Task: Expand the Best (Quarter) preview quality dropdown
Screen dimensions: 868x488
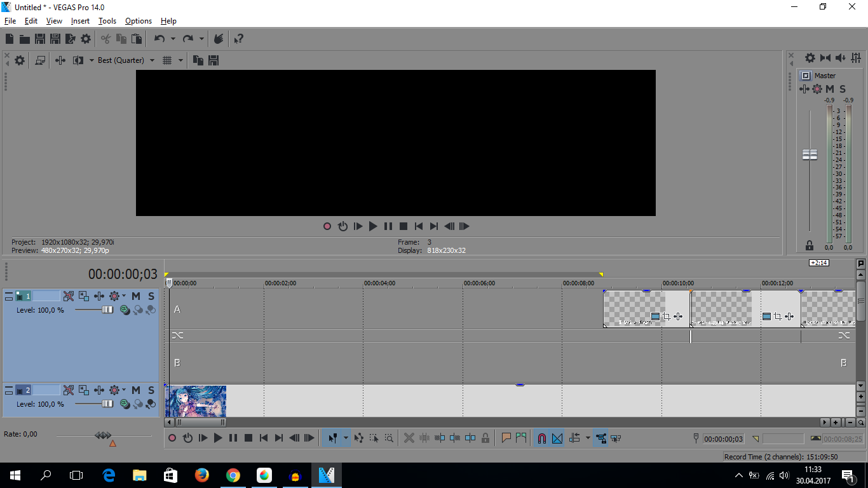Action: tap(152, 60)
